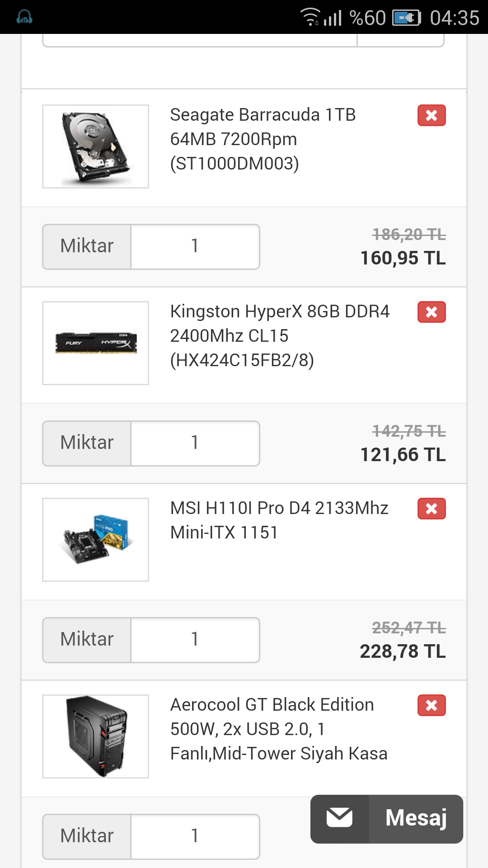Screen dimensions: 488x868
Task: Click the Aerocool case thumbnail
Action: (95, 736)
